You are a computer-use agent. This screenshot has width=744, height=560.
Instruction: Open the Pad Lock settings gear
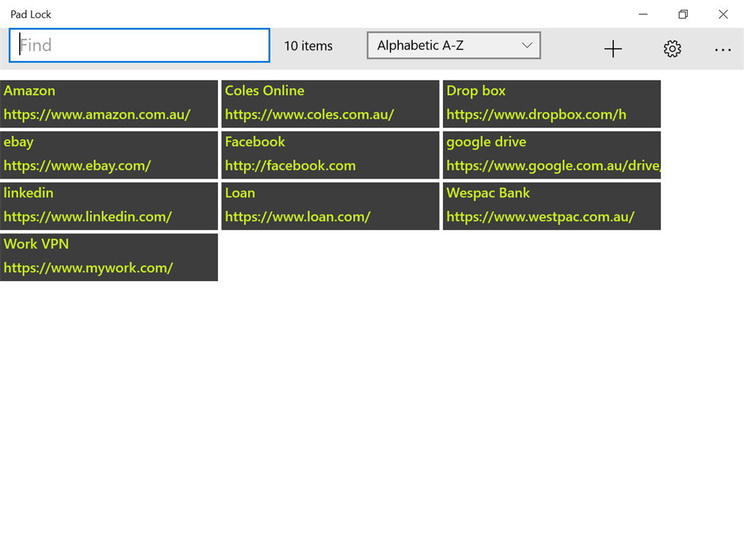point(671,48)
